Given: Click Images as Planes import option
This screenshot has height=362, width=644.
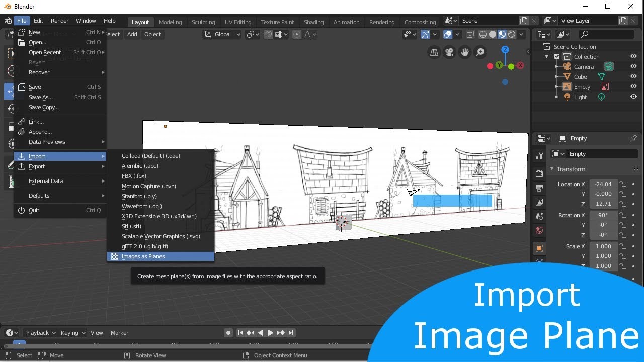Looking at the screenshot, I should coord(161,256).
